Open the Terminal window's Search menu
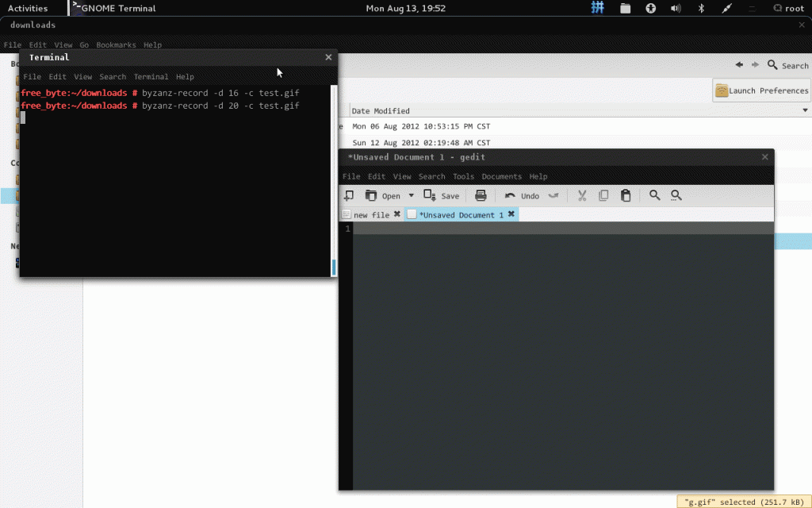Screen dimensions: 812x508 tap(113, 77)
